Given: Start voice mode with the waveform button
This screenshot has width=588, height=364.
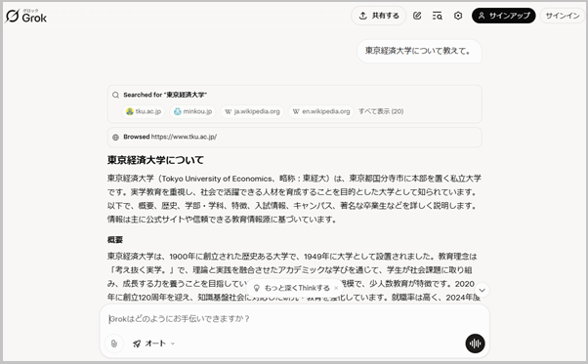Looking at the screenshot, I should 475,344.
